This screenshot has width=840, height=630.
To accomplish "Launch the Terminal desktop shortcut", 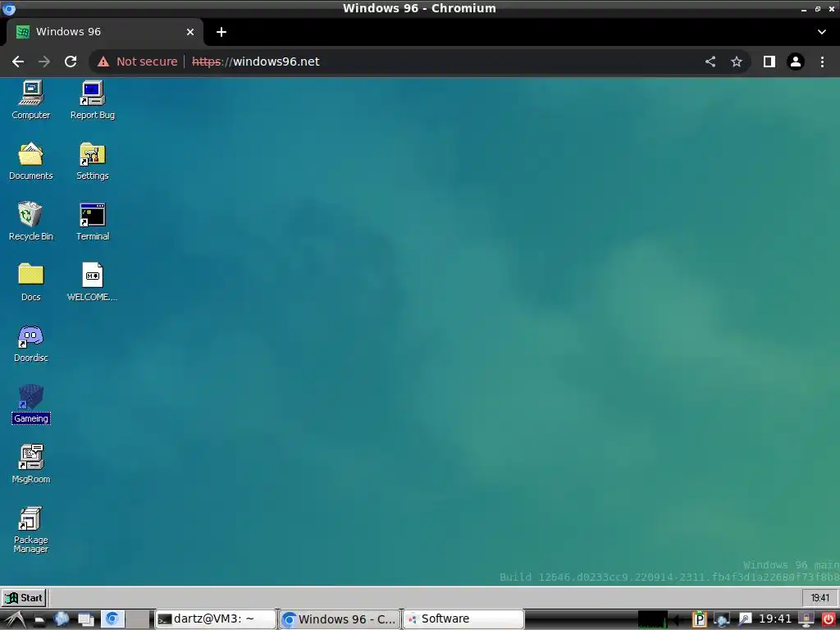I will coord(92,221).
